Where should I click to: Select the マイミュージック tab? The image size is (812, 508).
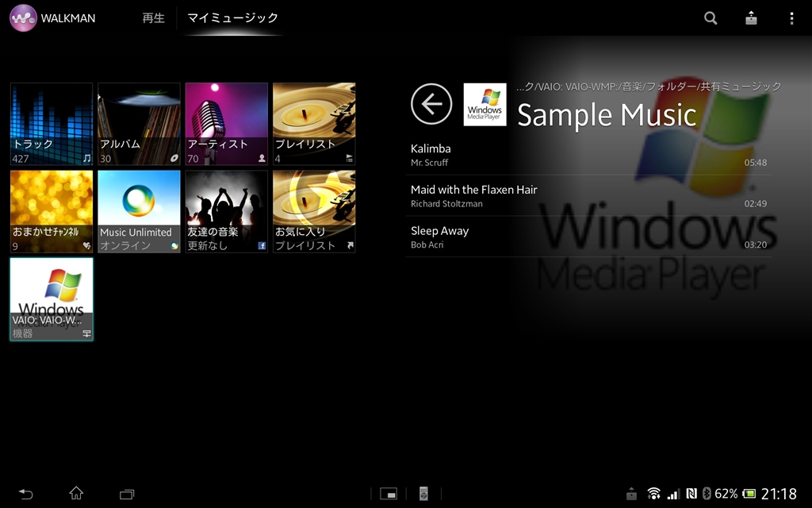(x=232, y=18)
